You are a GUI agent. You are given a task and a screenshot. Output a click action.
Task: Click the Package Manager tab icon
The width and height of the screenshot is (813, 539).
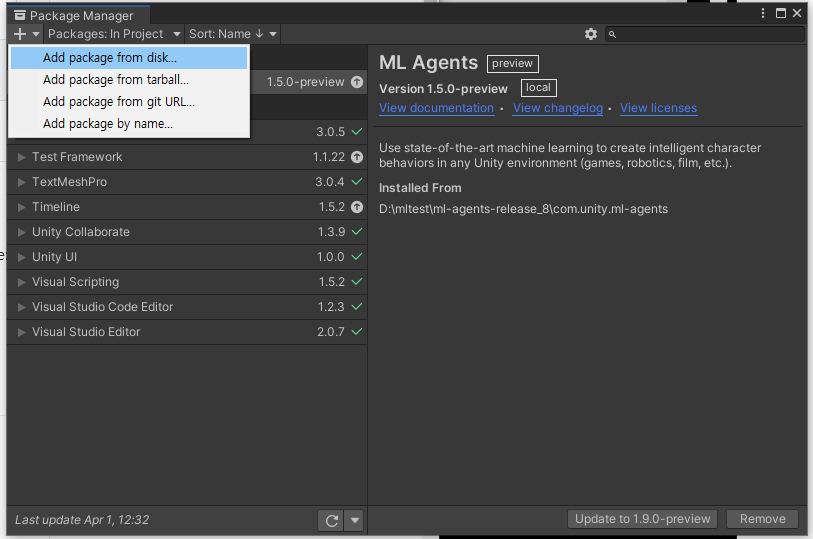pos(20,16)
